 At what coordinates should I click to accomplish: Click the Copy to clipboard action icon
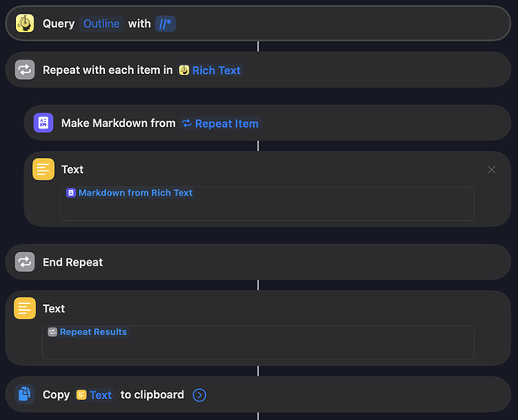(x=24, y=395)
